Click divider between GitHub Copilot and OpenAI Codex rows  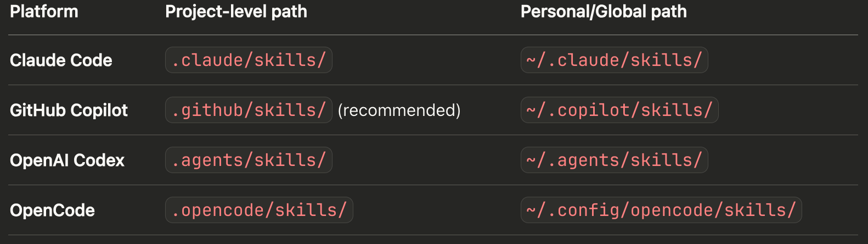pyautogui.click(x=433, y=135)
